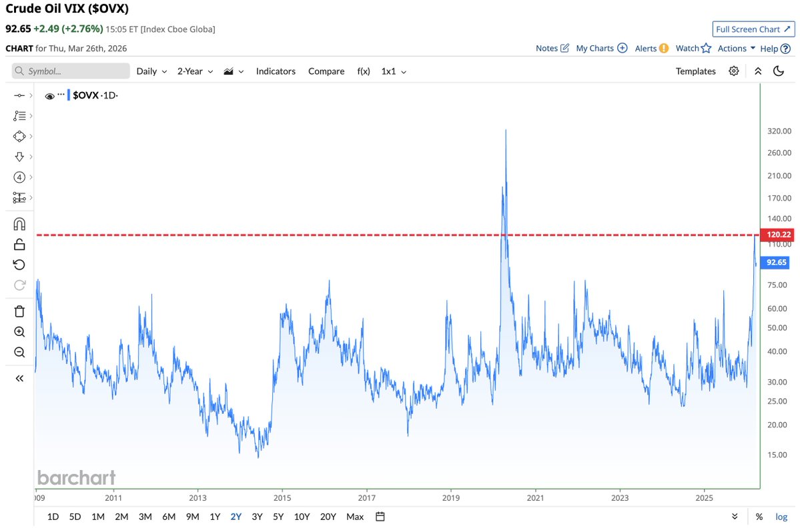
Task: Toggle percent scale display
Action: 758,517
